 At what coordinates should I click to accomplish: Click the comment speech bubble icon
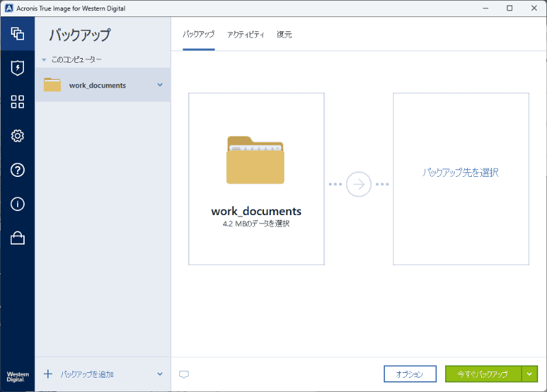[x=184, y=374]
